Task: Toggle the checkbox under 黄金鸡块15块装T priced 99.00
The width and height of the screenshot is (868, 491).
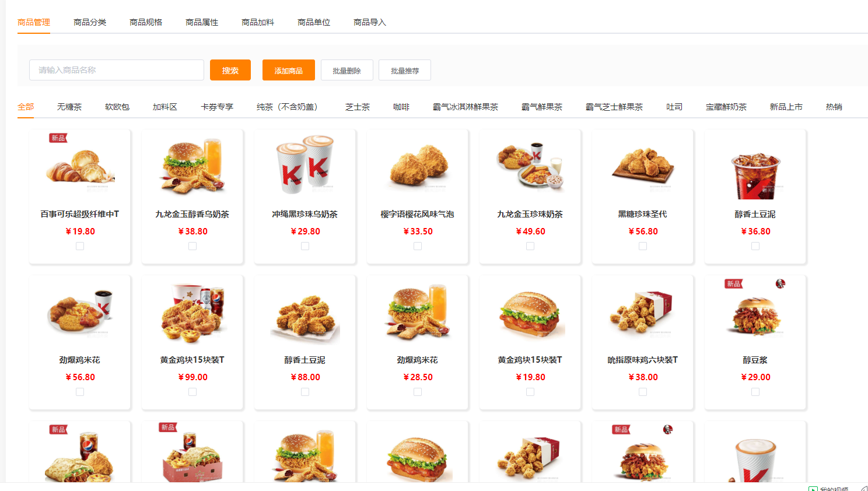Action: coord(192,392)
